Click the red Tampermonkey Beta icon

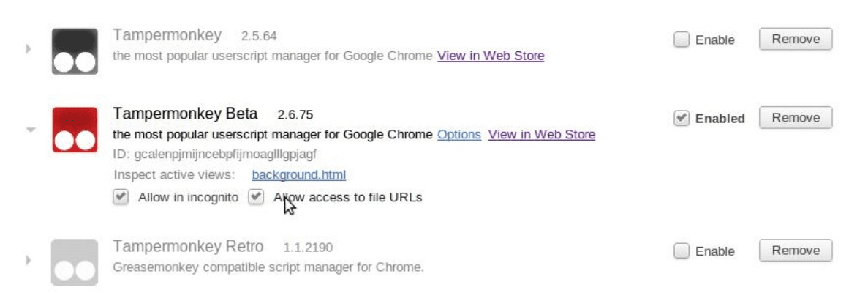click(75, 130)
